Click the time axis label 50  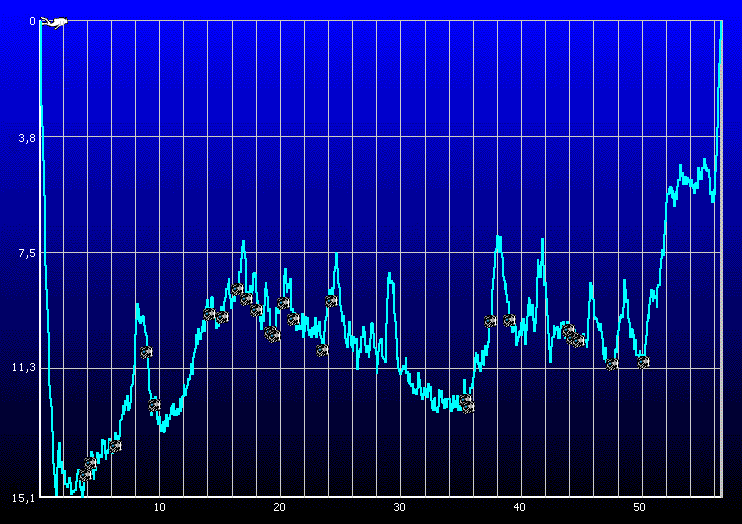tap(639, 507)
